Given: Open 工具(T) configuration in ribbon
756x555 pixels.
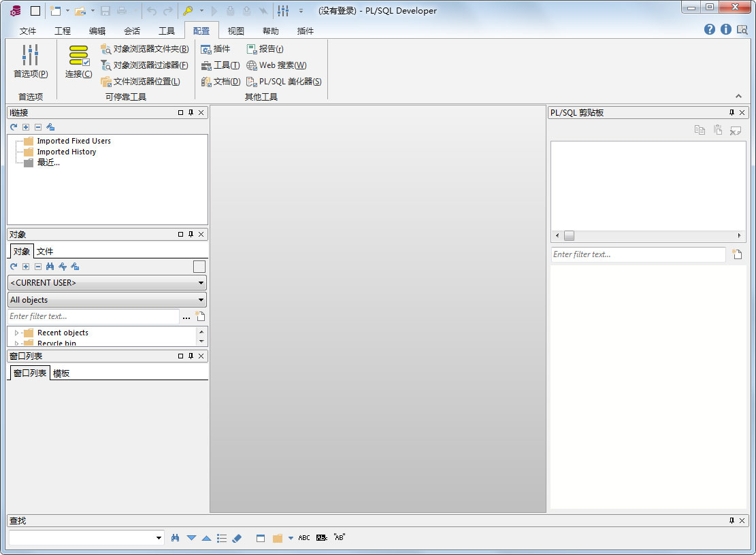Looking at the screenshot, I should (220, 65).
